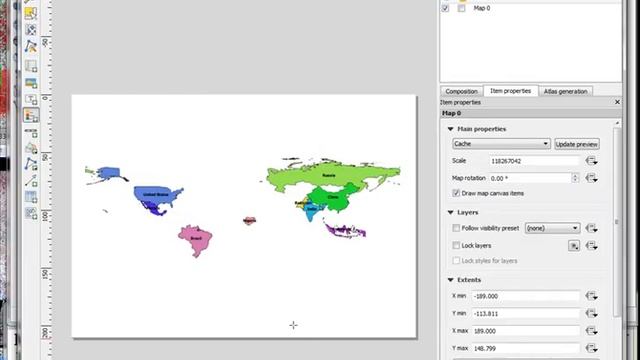Image resolution: width=640 pixels, height=360 pixels.
Task: Switch to the Composition tab
Action: (x=461, y=91)
